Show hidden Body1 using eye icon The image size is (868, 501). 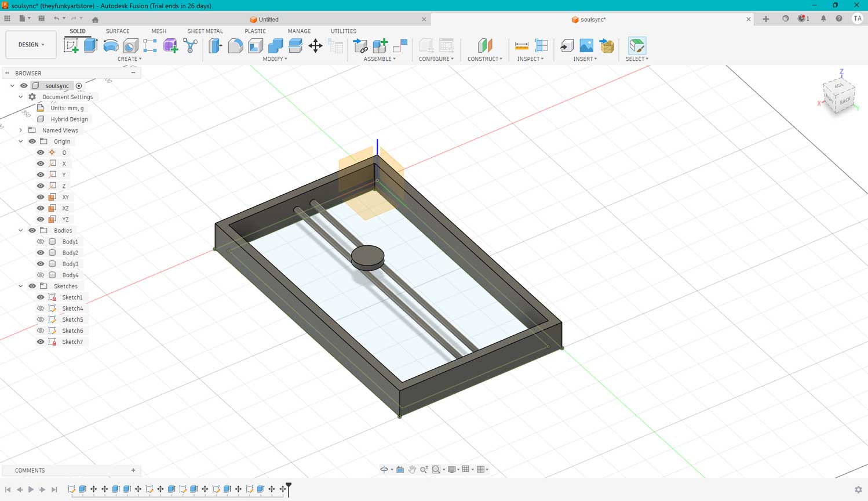click(x=41, y=242)
